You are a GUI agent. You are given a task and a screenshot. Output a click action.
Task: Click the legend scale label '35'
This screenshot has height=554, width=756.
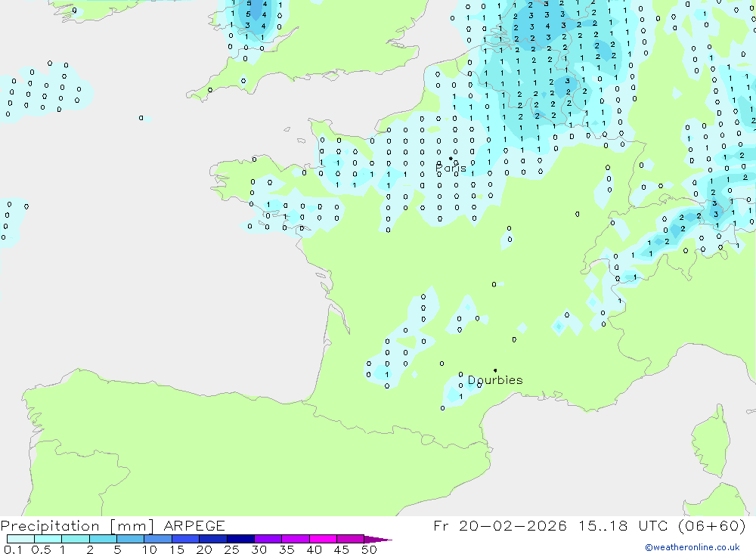tap(287, 549)
